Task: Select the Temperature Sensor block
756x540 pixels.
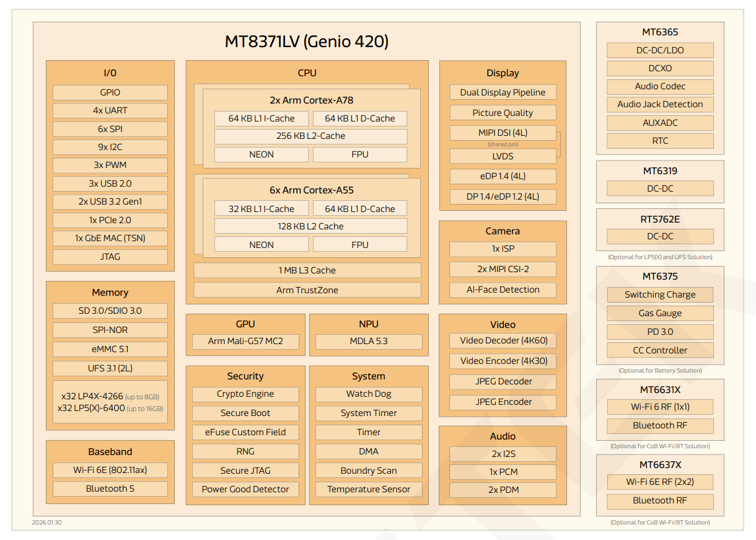Action: point(369,489)
